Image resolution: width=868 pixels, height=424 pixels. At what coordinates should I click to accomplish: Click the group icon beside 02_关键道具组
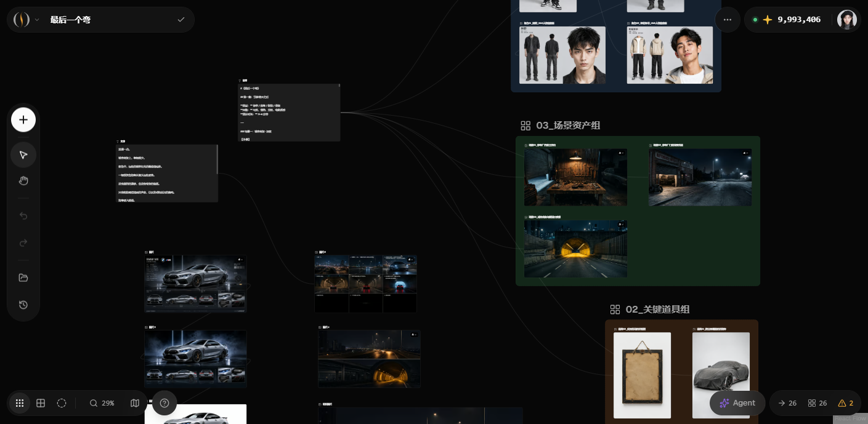[615, 310]
